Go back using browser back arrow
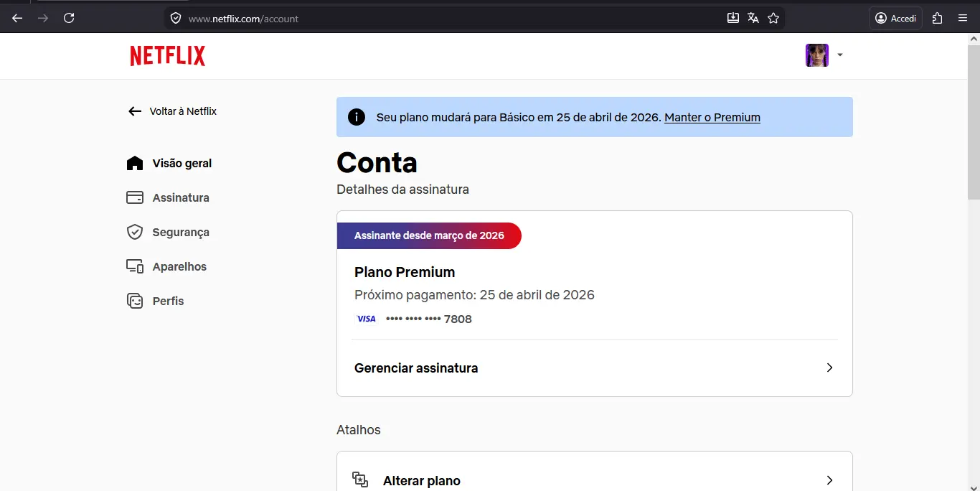980x491 pixels. pyautogui.click(x=17, y=18)
